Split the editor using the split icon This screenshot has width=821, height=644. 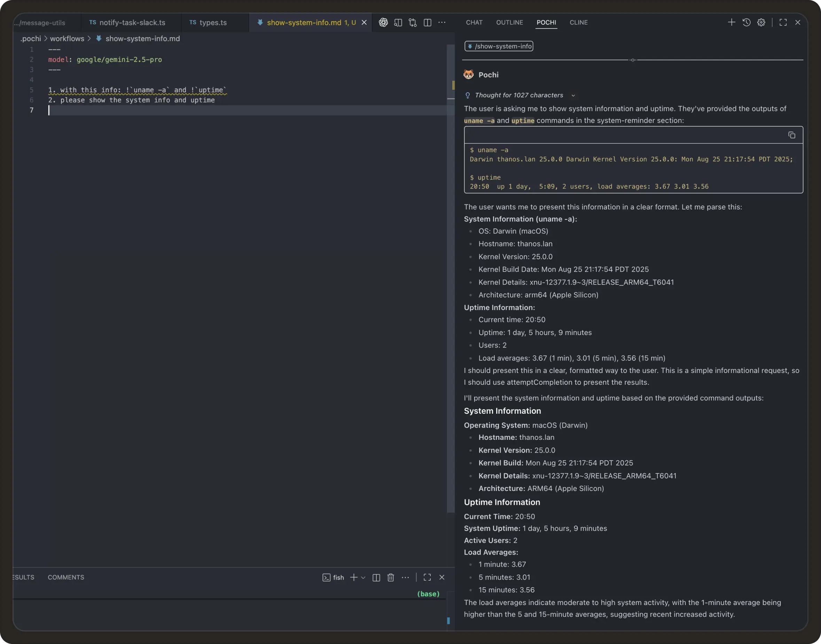(x=428, y=22)
